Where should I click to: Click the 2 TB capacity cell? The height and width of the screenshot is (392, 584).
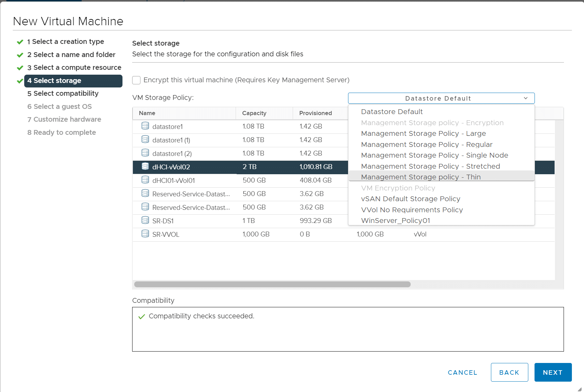249,167
